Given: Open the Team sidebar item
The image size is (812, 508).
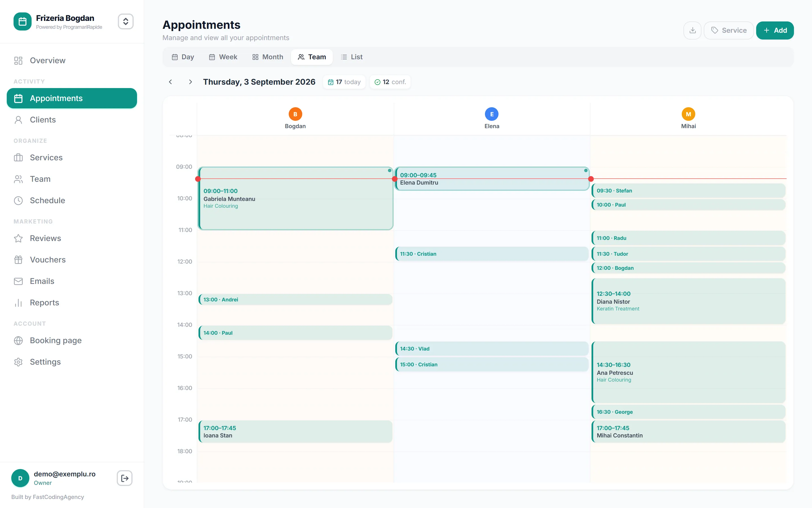Looking at the screenshot, I should pos(72,179).
